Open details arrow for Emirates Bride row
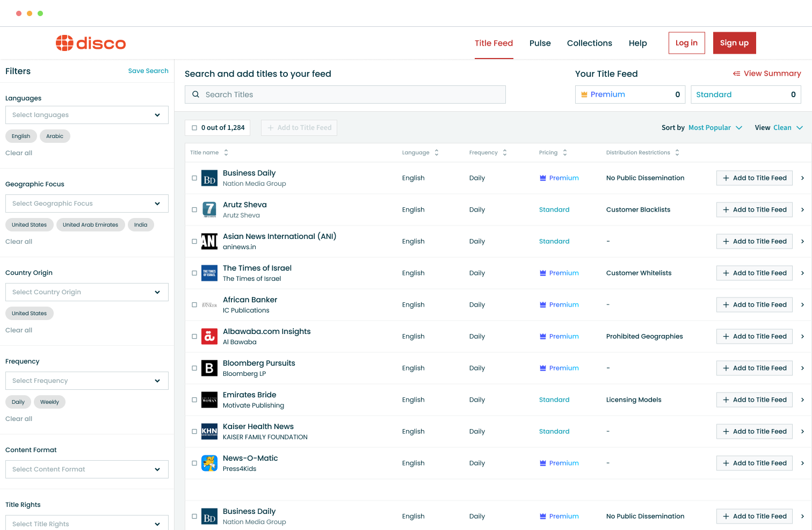This screenshot has width=812, height=530. pos(803,400)
